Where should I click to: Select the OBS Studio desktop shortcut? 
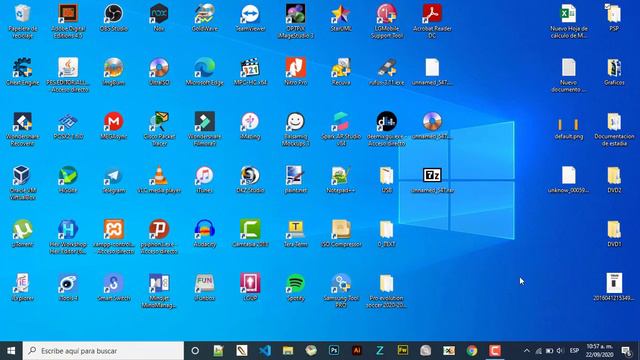coord(114,18)
